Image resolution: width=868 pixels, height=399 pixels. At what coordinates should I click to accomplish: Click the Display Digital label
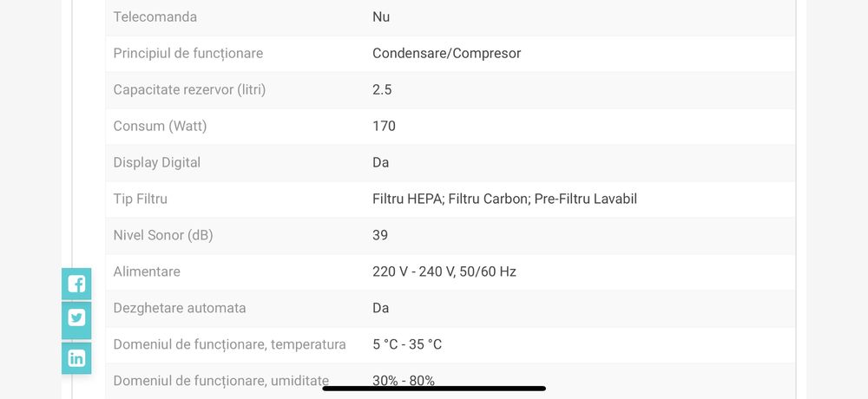coord(157,162)
